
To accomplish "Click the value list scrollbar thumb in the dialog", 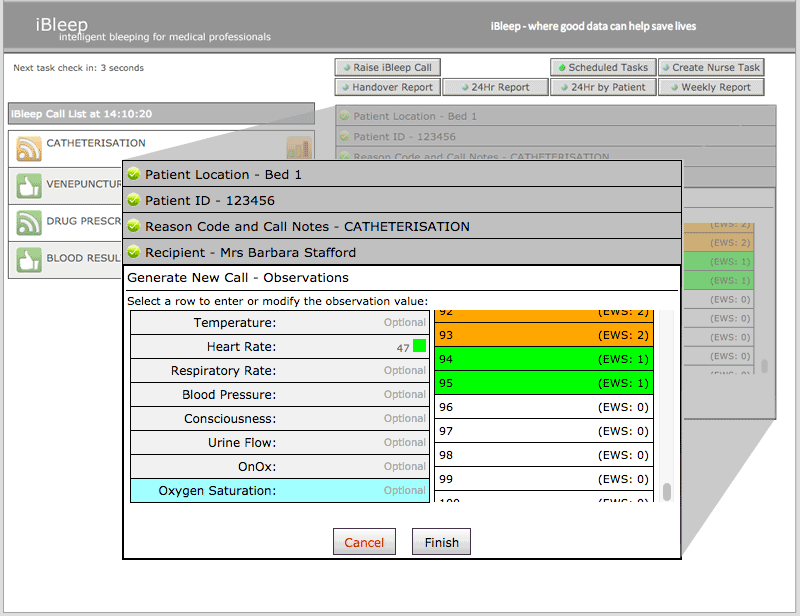I will (666, 491).
